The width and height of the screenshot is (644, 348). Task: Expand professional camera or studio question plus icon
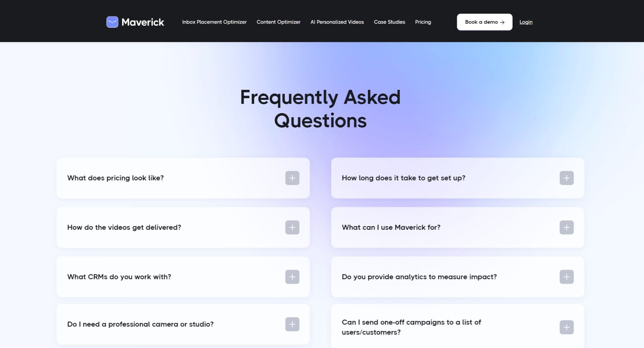point(292,324)
